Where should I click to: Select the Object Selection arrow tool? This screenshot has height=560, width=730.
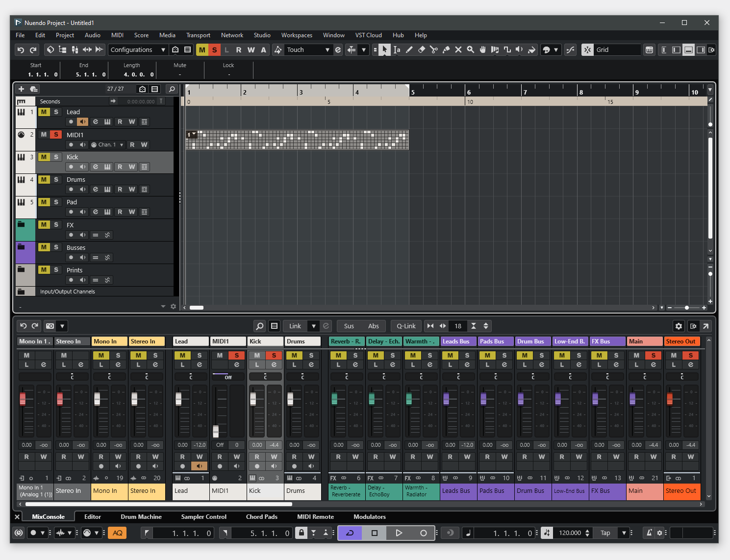click(x=385, y=49)
